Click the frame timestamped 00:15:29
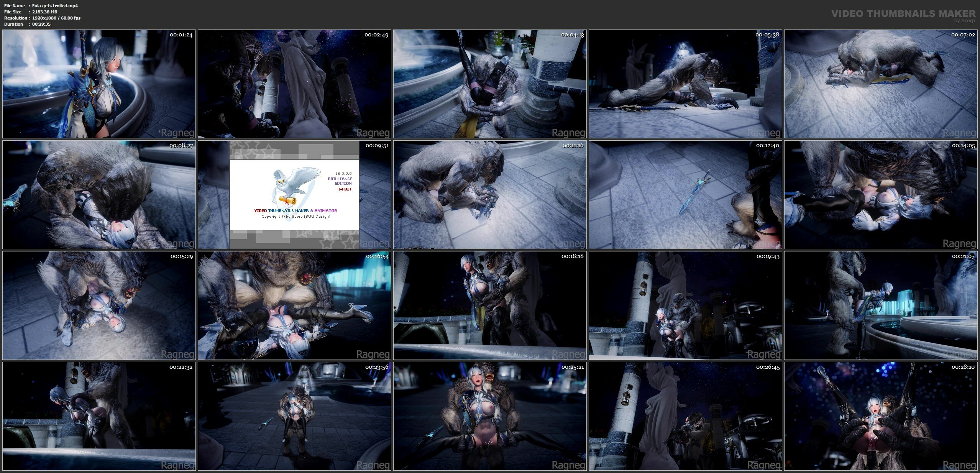The width and height of the screenshot is (980, 473). [x=99, y=305]
